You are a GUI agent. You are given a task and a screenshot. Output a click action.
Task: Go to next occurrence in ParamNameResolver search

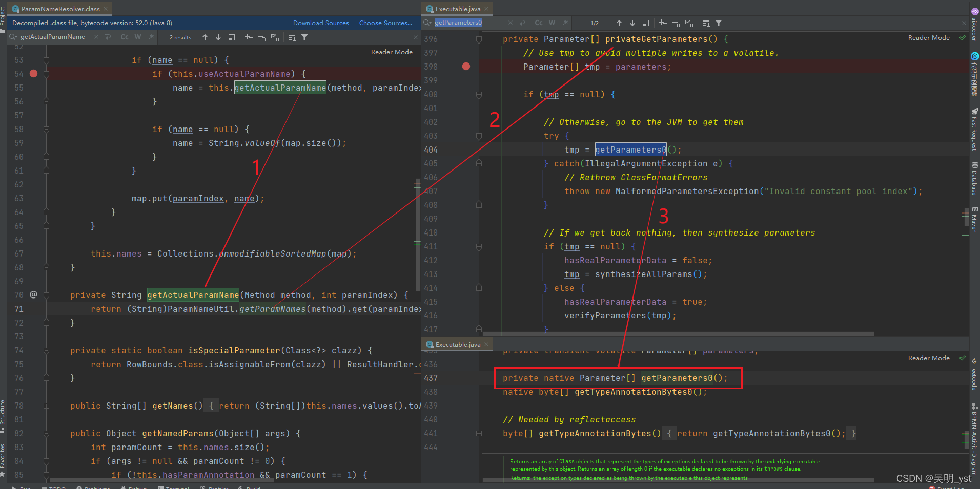point(218,37)
